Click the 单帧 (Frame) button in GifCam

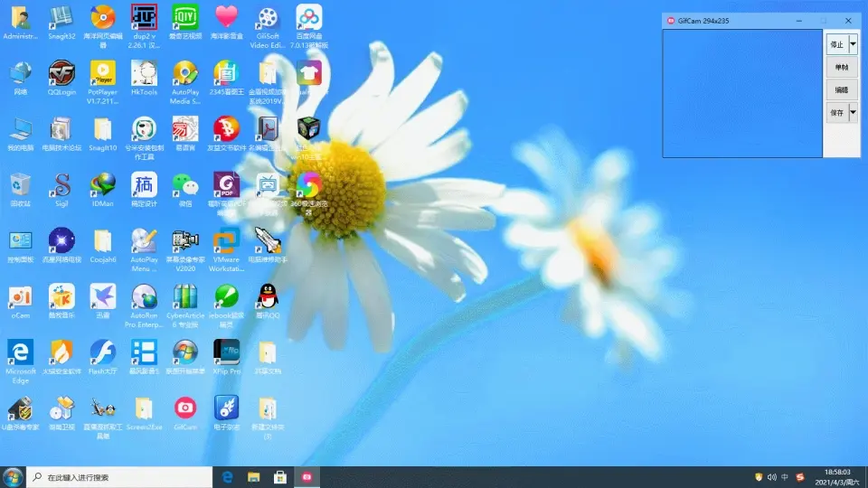pos(842,68)
